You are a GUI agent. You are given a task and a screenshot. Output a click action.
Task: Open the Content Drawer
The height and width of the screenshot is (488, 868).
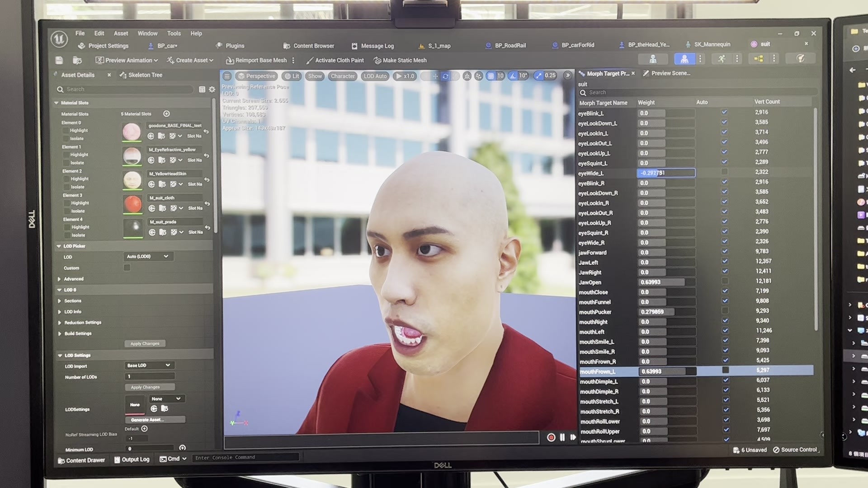(81, 460)
